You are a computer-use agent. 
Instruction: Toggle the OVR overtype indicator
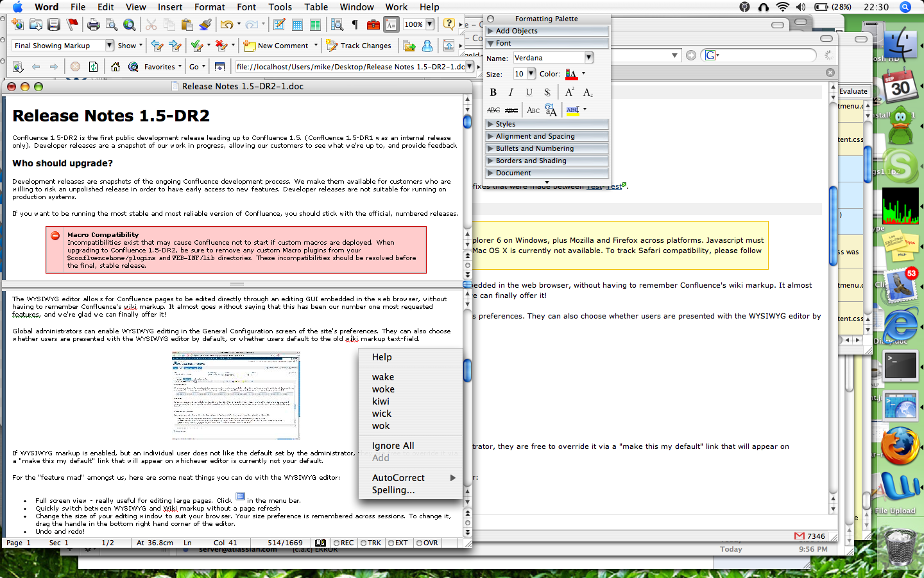[x=427, y=543]
